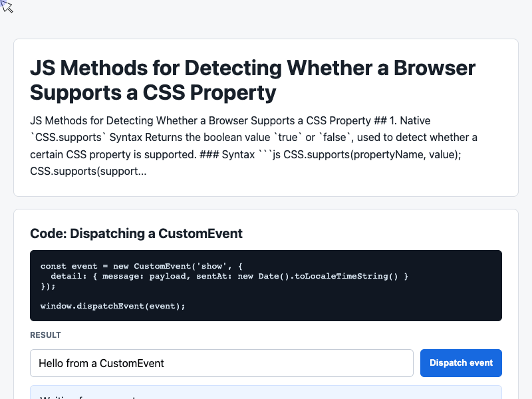Click the RESULT label
Screen dimensions: 532x399
click(x=45, y=335)
